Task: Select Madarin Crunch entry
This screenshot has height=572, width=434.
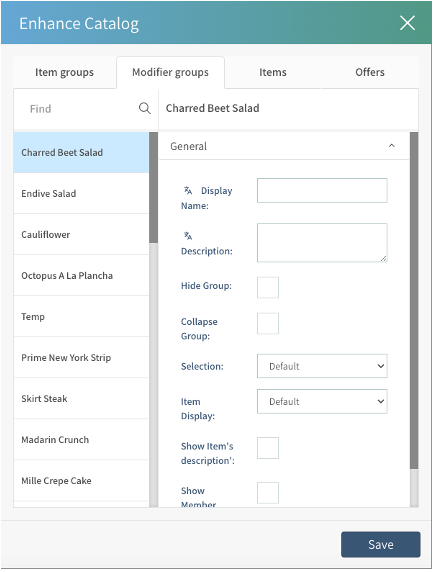Action: point(81,440)
